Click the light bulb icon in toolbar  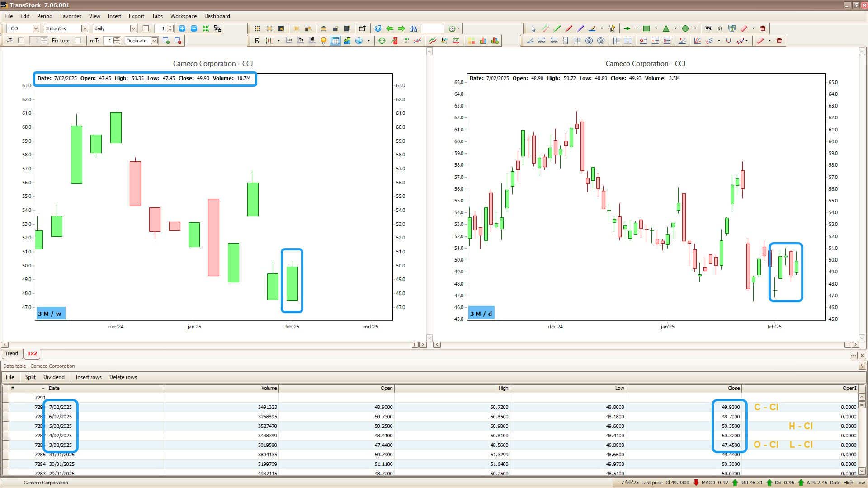[x=324, y=41]
